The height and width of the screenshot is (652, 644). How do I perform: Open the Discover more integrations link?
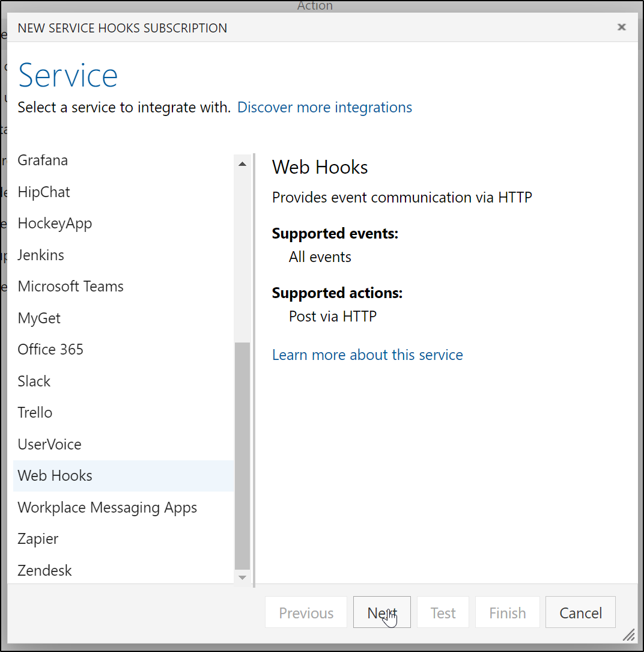324,108
